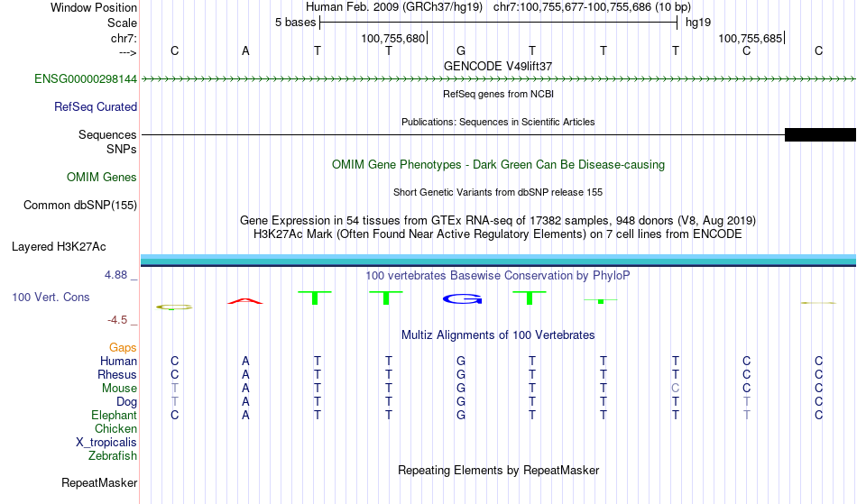857x504 pixels.
Task: Click RefSeq genes from NCBI title
Action: pos(498,94)
